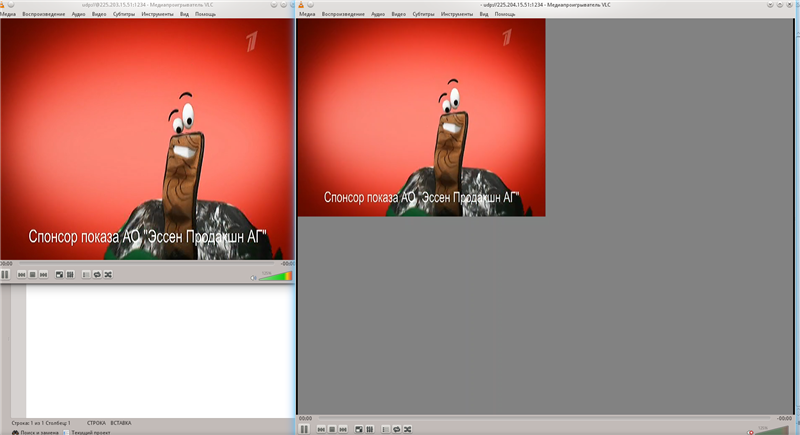Toggle fullscreen in the right VLC window

359,429
